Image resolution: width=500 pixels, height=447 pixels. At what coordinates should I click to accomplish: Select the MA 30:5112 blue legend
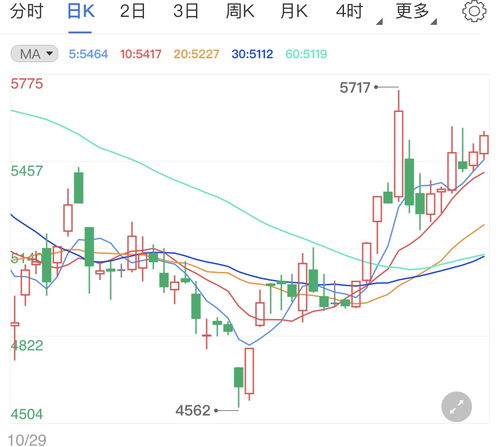252,54
